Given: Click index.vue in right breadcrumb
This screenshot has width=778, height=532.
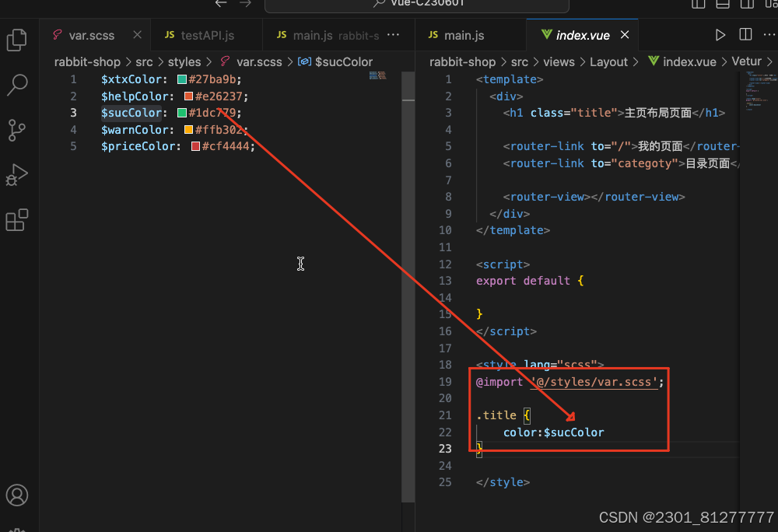Looking at the screenshot, I should (689, 62).
